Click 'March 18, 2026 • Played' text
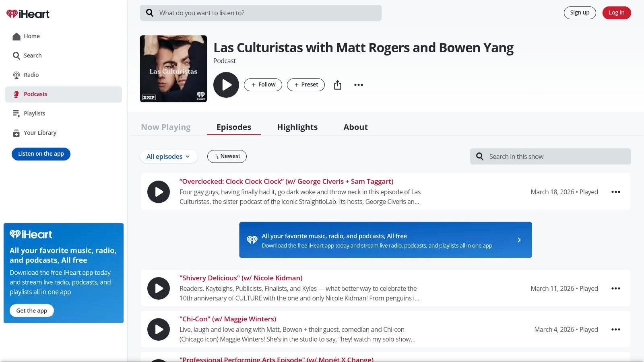 pyautogui.click(x=564, y=192)
